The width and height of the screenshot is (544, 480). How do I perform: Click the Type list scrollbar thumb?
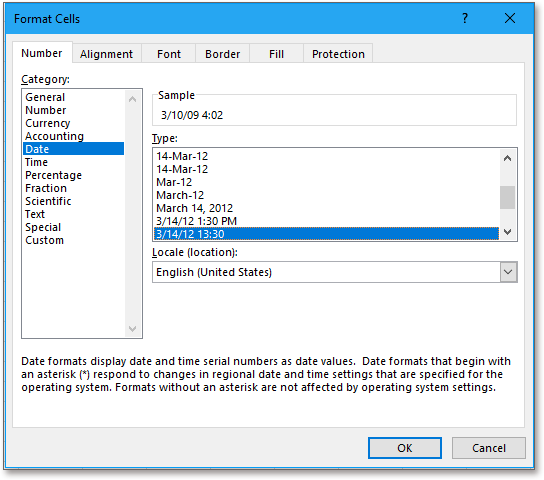(x=507, y=197)
